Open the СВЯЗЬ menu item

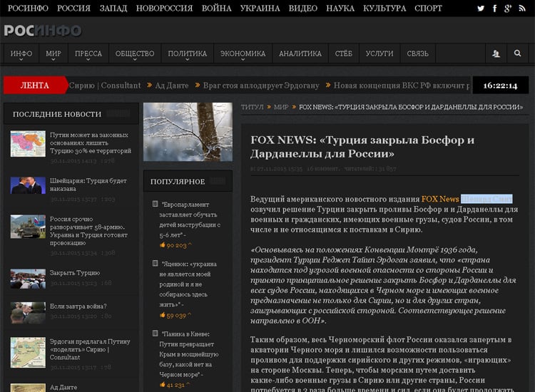click(417, 54)
